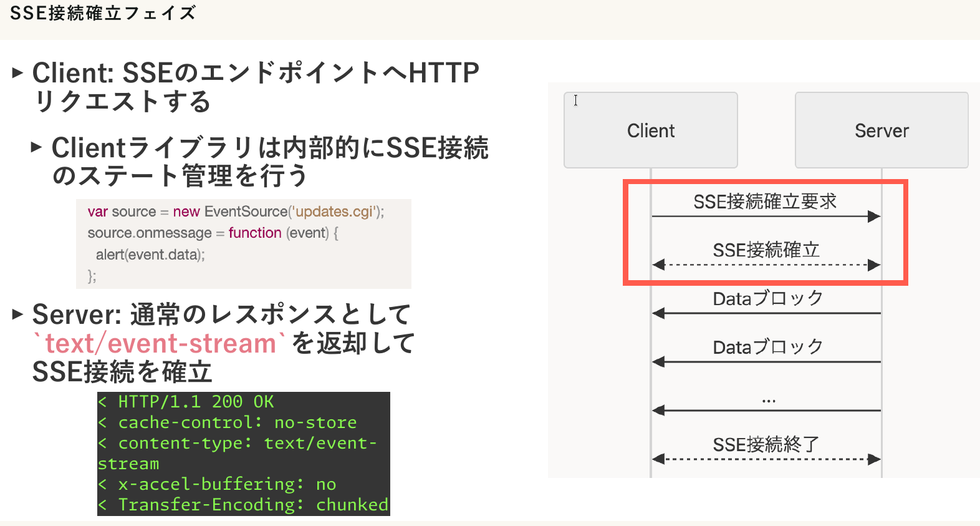This screenshot has height=526, width=980.
Task: Click the first "Dataブロック" label
Action: [767, 299]
